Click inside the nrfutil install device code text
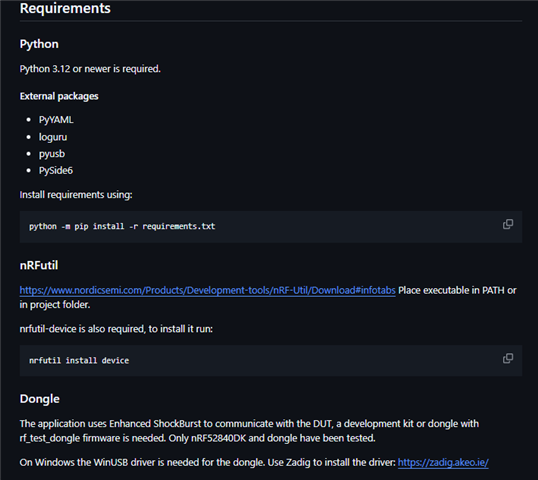 pos(79,361)
